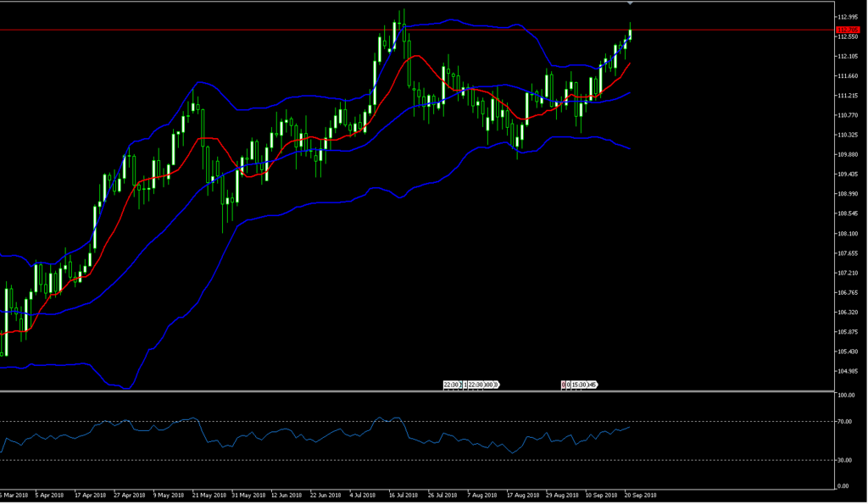Click the 12 Jun 2018 date label
This screenshot has height=504, width=868.
[287, 496]
